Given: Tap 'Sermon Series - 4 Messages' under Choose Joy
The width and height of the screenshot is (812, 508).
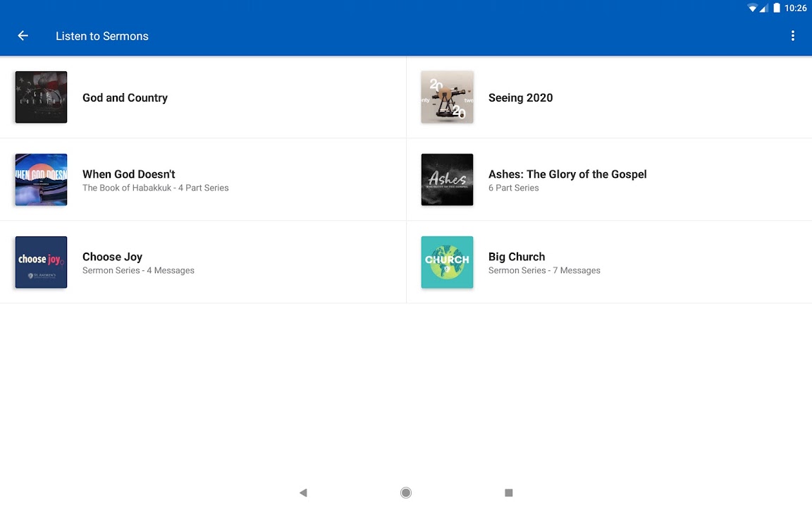Looking at the screenshot, I should [138, 270].
